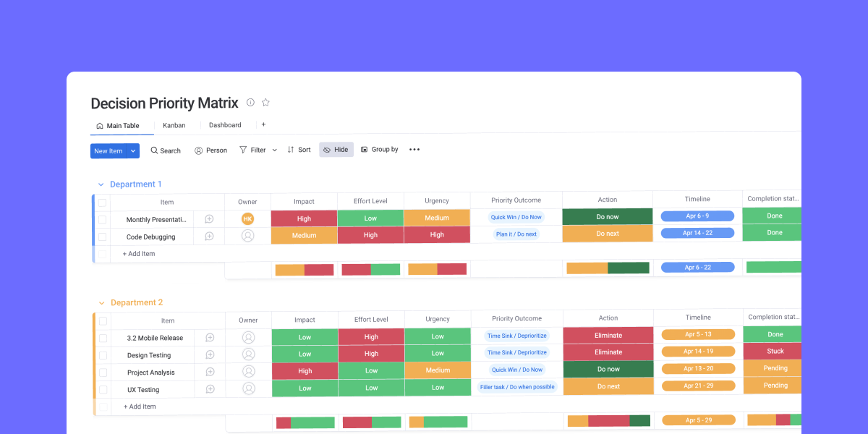Switch to the Kanban tab
Screen dimensions: 868x434
coord(174,125)
